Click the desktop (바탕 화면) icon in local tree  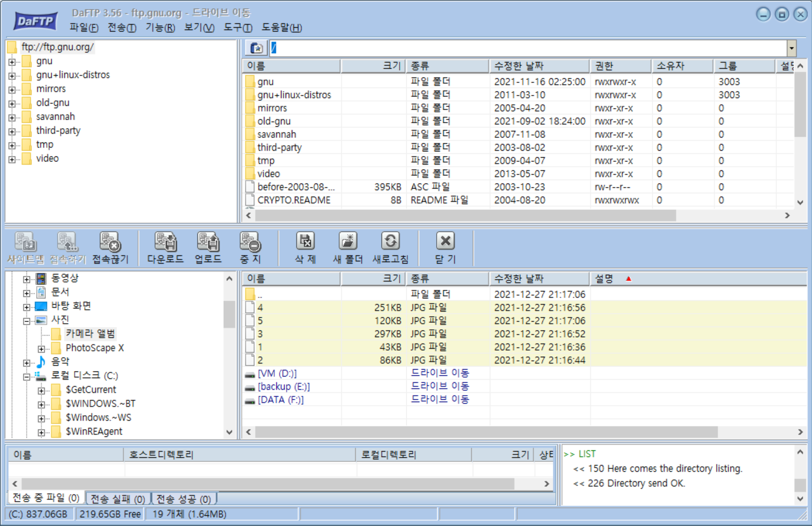(41, 306)
